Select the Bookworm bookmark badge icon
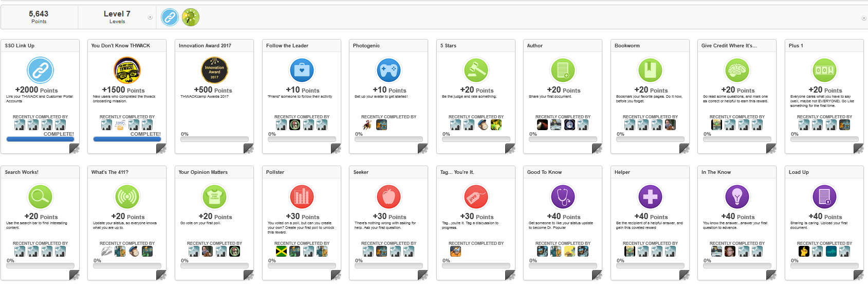This screenshot has width=868, height=287. (650, 70)
